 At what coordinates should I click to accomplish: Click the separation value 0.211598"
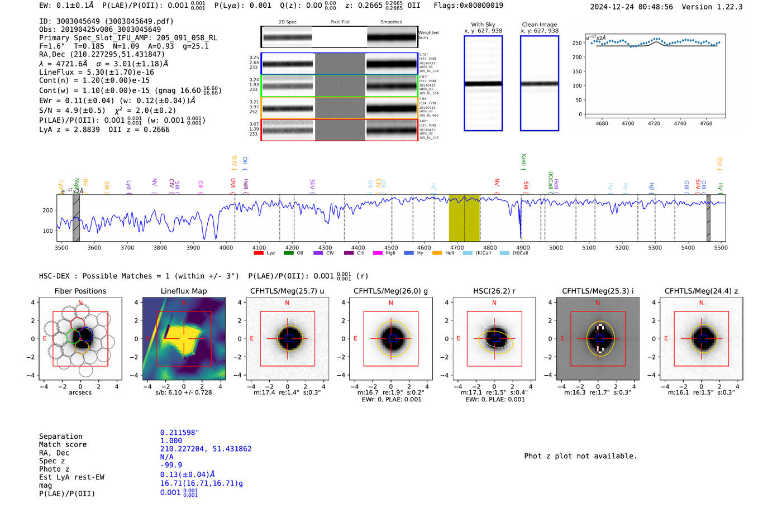coord(180,433)
